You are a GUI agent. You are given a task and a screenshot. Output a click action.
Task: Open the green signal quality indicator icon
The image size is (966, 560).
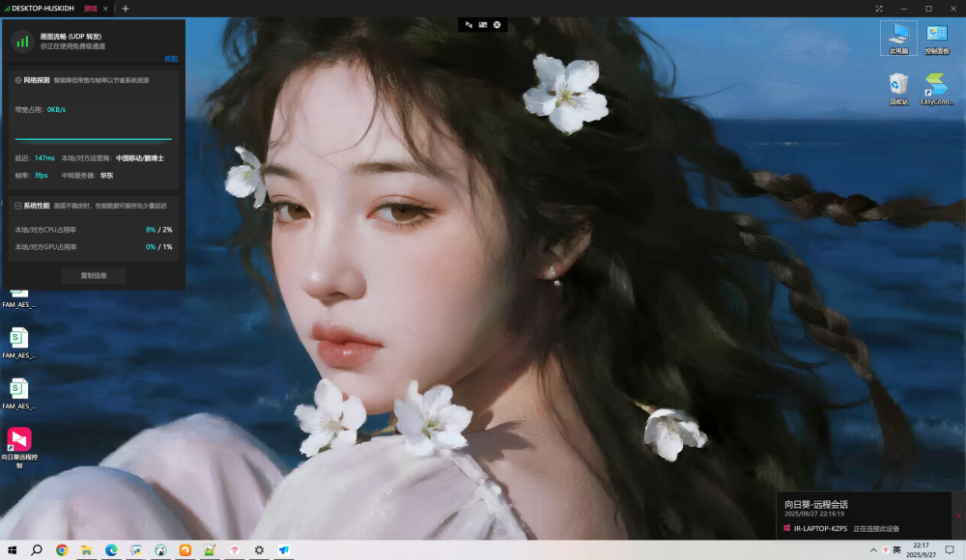22,42
